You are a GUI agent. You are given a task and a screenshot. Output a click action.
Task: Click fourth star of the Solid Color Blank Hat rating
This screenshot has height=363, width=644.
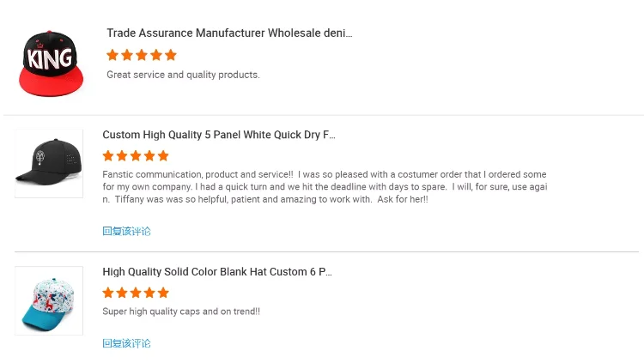tap(149, 293)
